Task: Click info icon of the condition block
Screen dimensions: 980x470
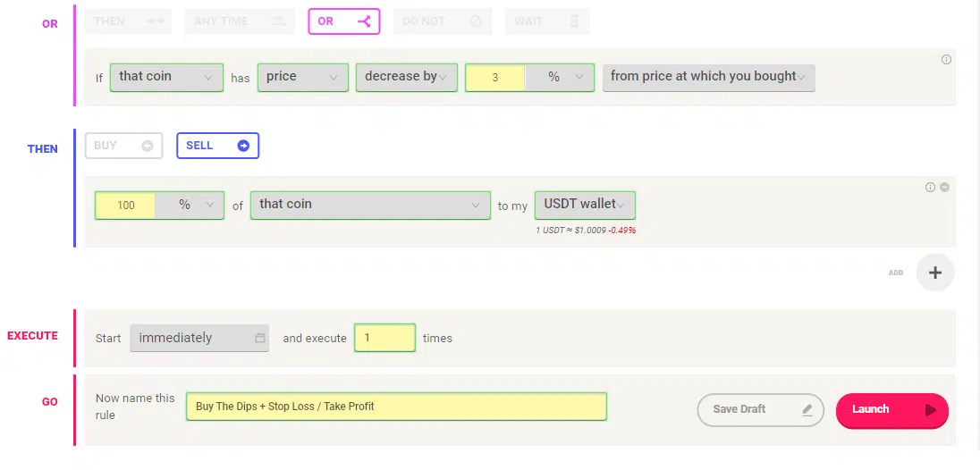Action: pos(946,60)
